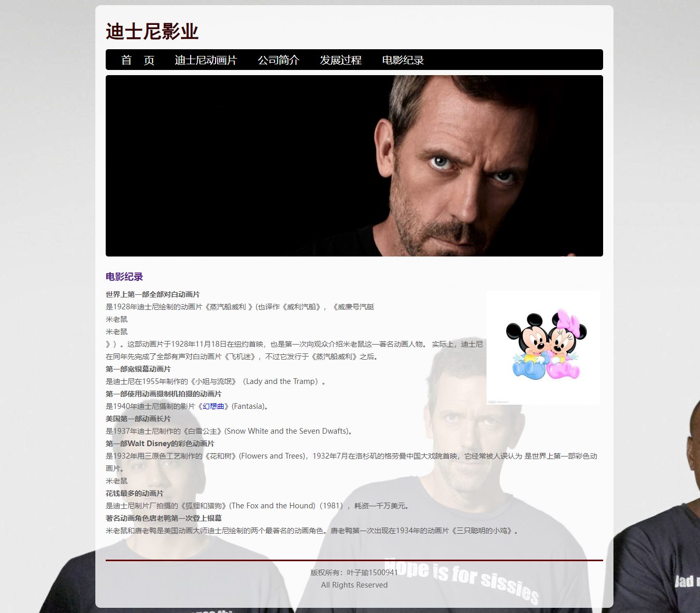Click the line beginning 是1928年迪士尼绘制的动画片

pos(240,307)
